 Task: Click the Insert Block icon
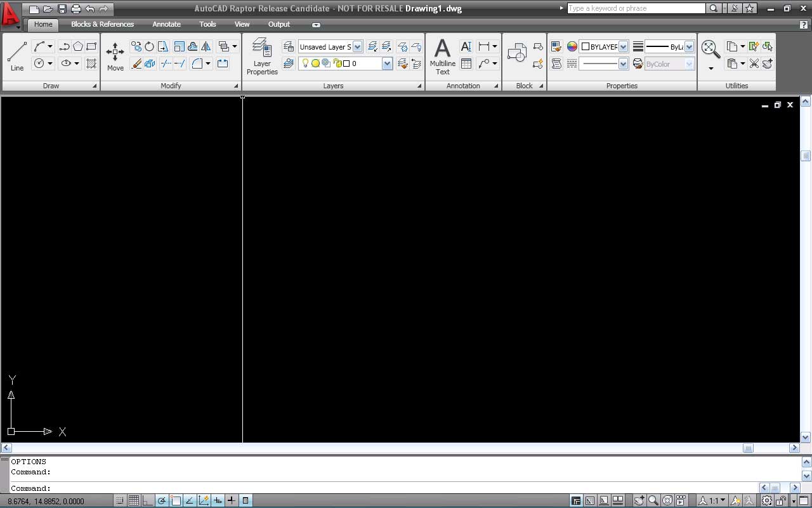coord(517,55)
